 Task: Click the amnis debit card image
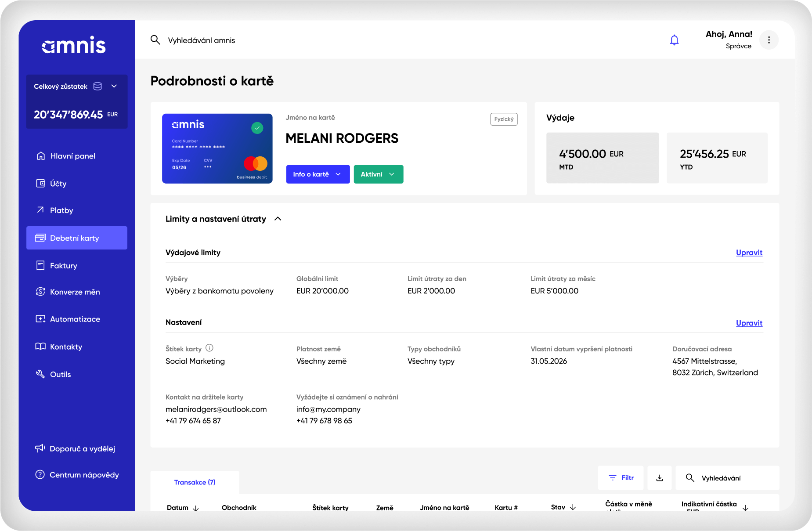217,148
